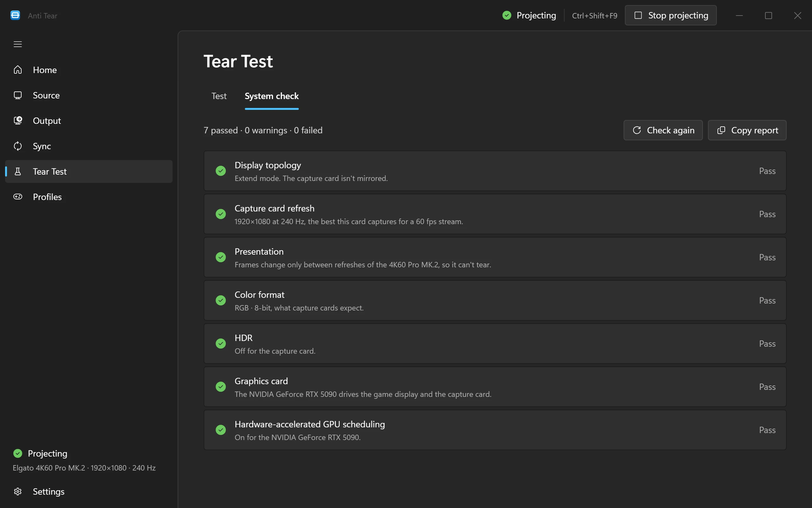Open the Output section
Screen dimensions: 812x508
pos(88,121)
